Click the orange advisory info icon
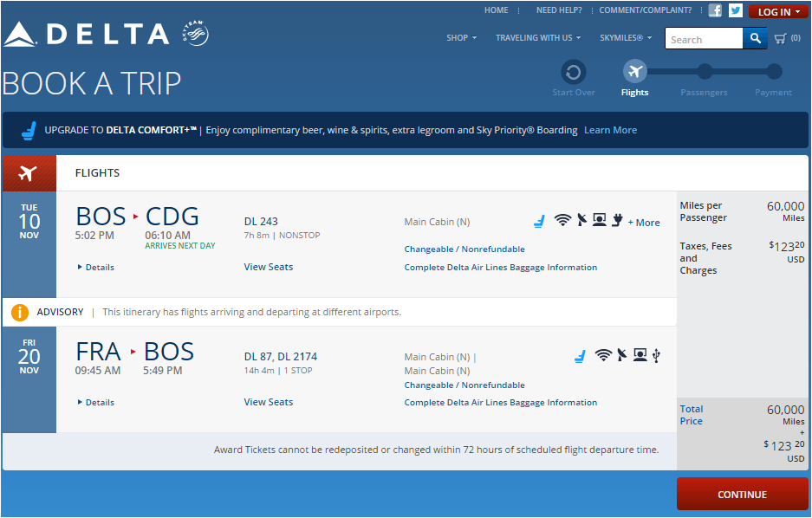812x518 pixels. pyautogui.click(x=20, y=312)
